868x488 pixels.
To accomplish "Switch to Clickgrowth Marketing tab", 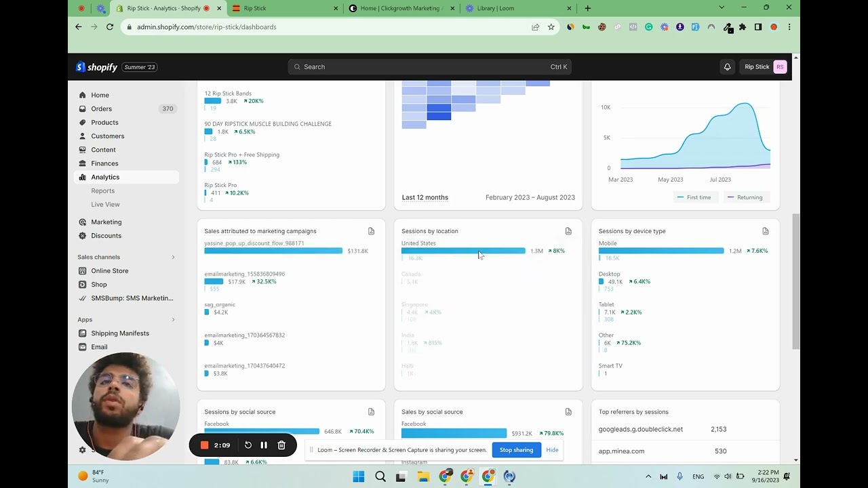I will click(x=401, y=8).
